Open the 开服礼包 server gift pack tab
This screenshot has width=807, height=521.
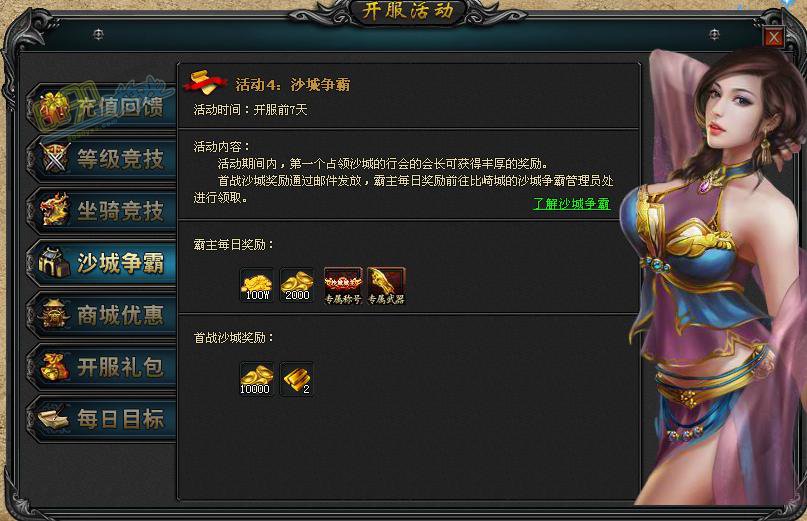(103, 367)
